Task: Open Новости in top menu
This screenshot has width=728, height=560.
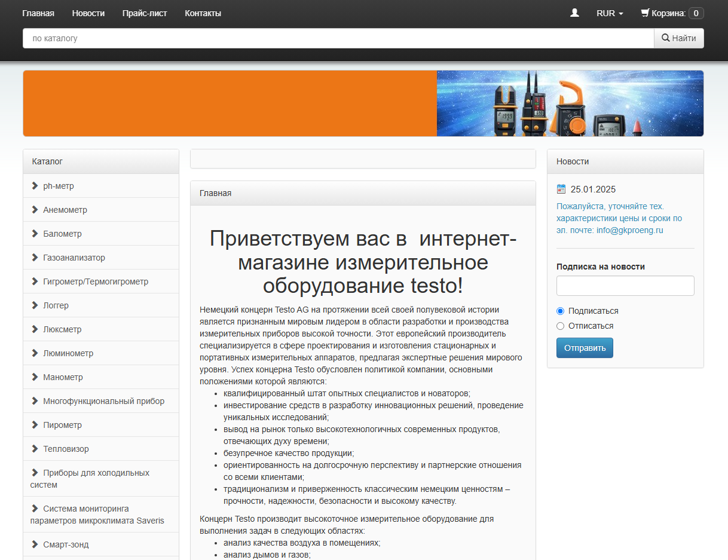Action: [88, 13]
